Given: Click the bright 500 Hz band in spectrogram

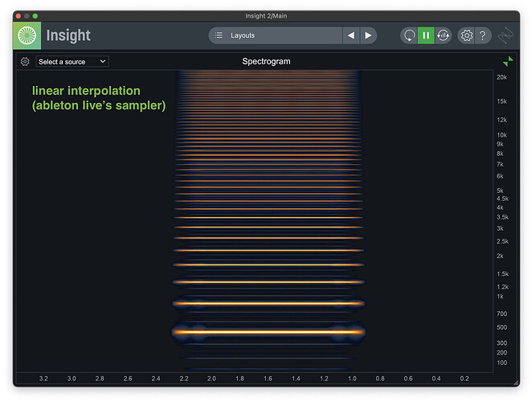Looking at the screenshot, I should click(268, 331).
